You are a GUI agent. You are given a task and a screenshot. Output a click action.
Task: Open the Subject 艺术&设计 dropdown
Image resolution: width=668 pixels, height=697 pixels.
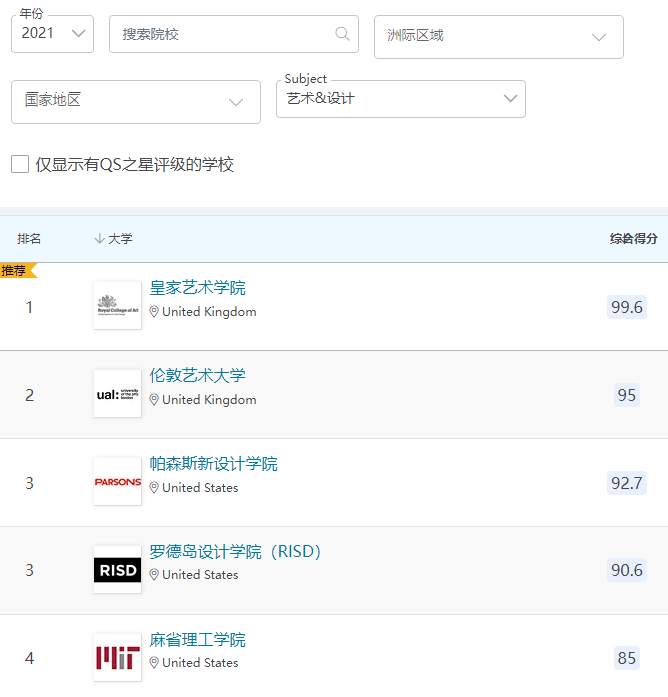401,99
